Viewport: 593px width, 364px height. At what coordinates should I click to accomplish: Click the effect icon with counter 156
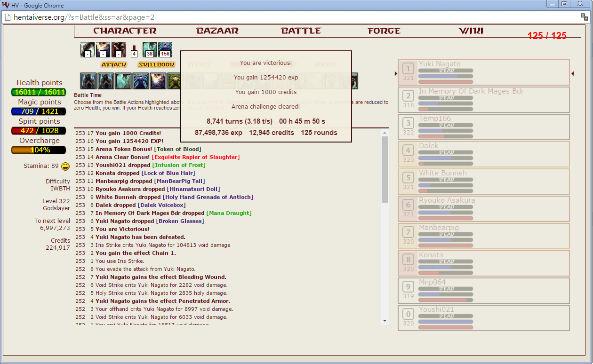(165, 50)
